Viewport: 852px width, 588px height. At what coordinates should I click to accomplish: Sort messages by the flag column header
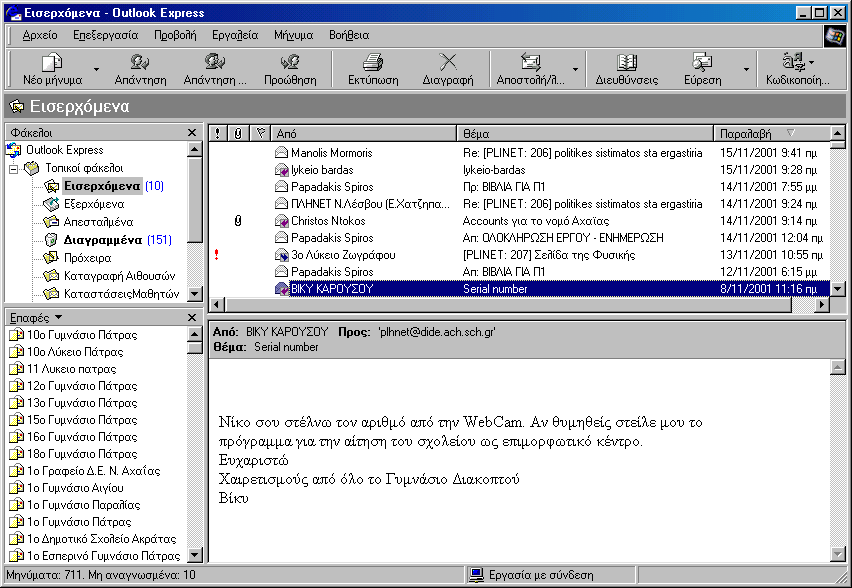click(260, 133)
